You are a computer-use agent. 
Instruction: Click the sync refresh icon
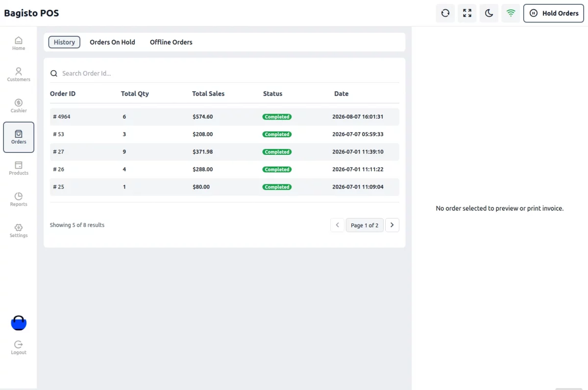point(445,13)
